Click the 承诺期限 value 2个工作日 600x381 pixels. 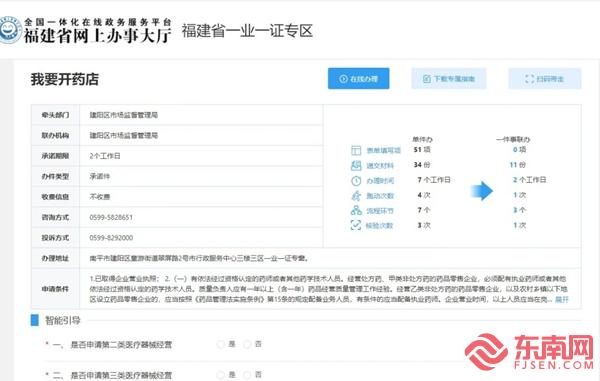tap(105, 156)
